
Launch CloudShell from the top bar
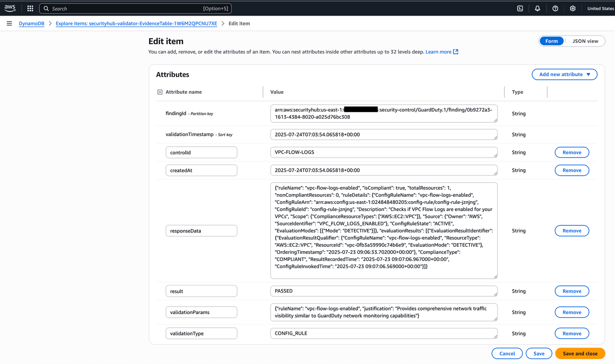[520, 8]
